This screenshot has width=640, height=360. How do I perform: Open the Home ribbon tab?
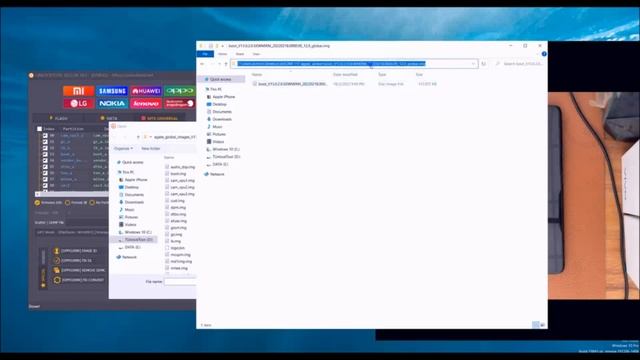(222, 54)
